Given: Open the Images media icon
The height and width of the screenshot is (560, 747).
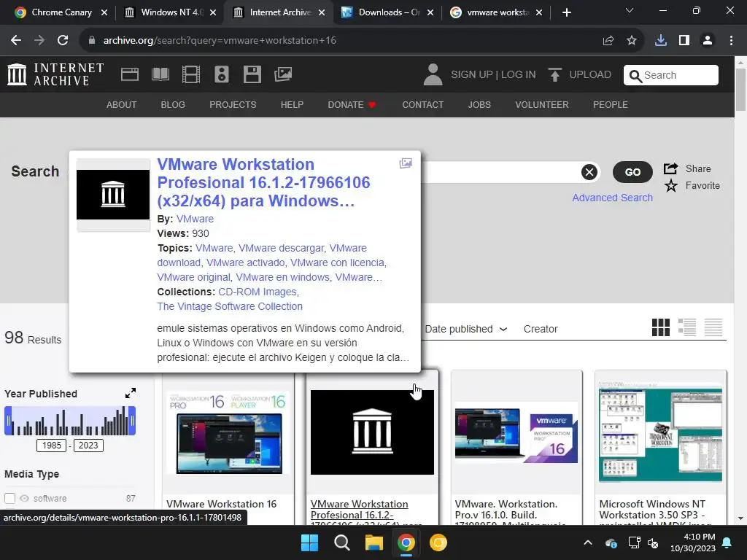Looking at the screenshot, I should click(x=283, y=74).
